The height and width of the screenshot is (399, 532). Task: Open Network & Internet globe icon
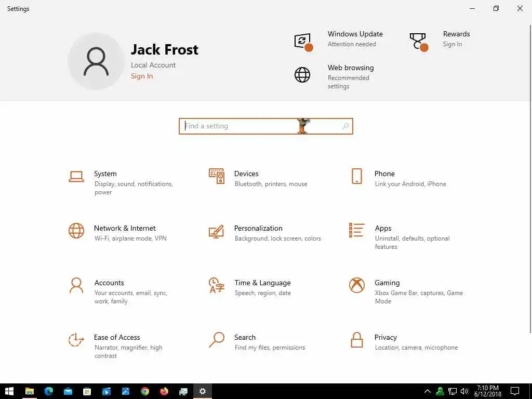coord(76,231)
